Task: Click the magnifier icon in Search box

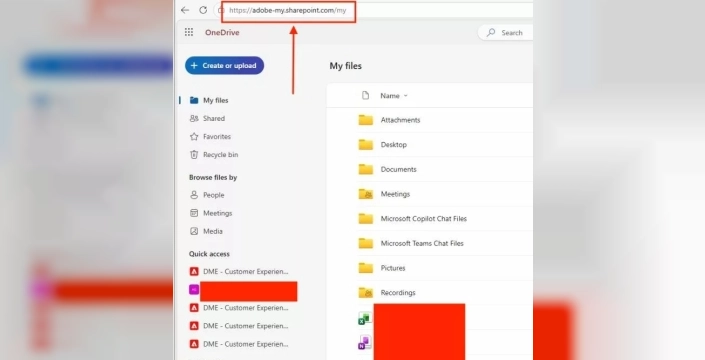Action: tap(491, 32)
